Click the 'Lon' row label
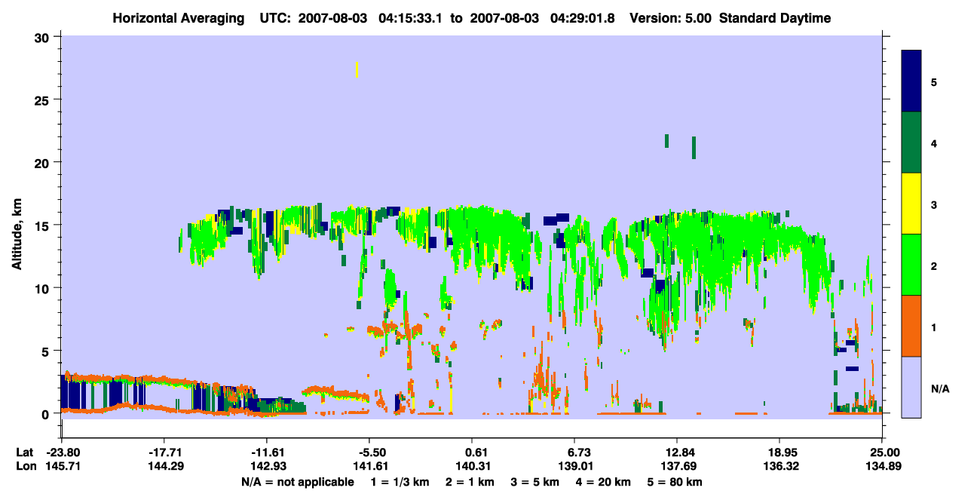980x503 pixels. (25, 466)
